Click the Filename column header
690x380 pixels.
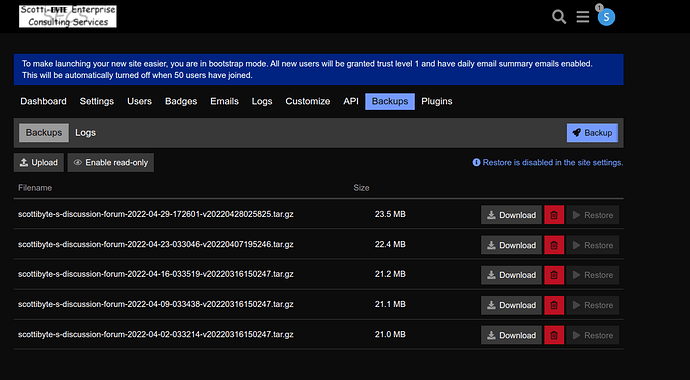35,188
